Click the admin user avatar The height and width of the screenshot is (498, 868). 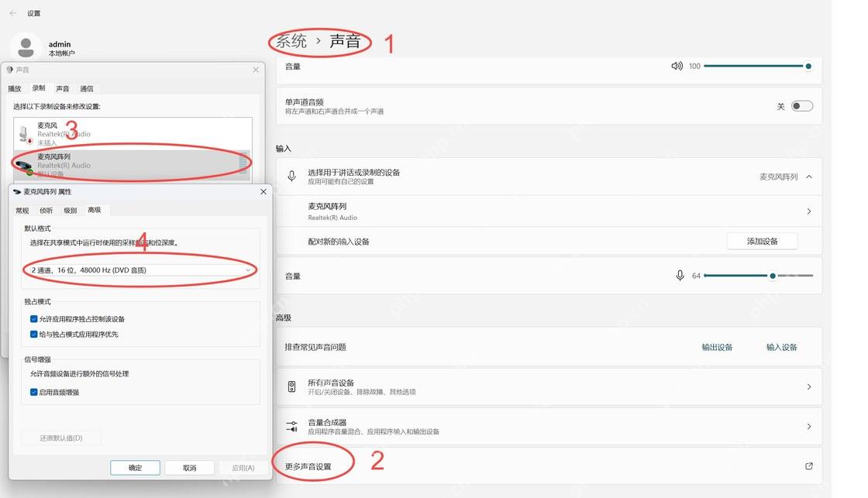[x=26, y=47]
